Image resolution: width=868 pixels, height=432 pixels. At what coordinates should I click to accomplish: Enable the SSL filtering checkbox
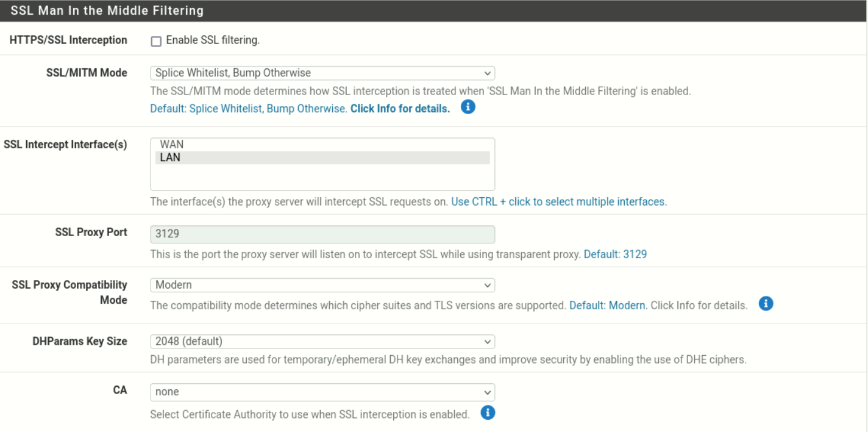click(156, 41)
